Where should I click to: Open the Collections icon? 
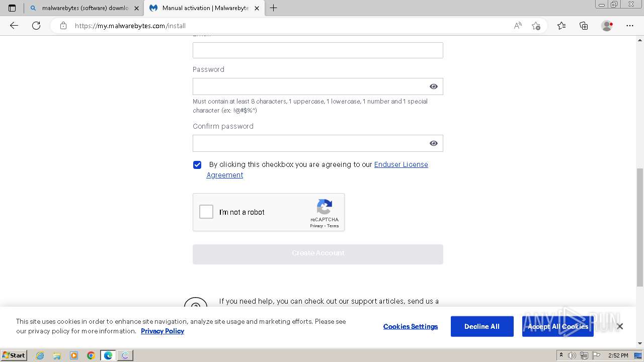584,26
